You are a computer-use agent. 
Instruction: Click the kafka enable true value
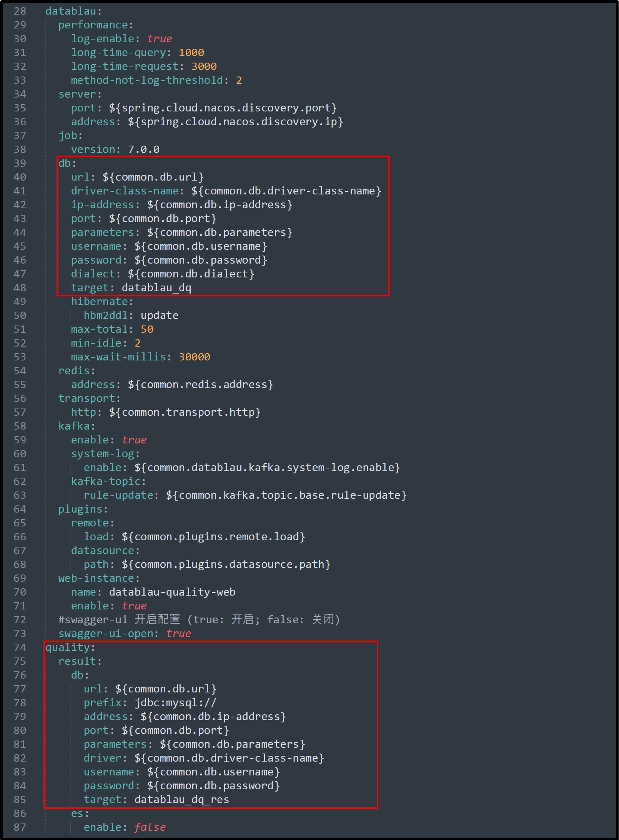tap(134, 440)
